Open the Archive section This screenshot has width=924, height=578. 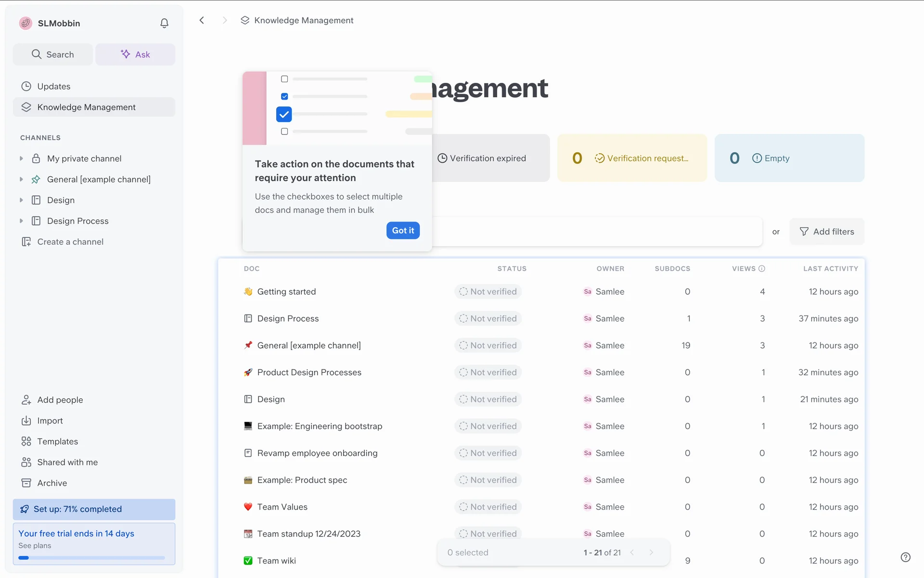(52, 483)
